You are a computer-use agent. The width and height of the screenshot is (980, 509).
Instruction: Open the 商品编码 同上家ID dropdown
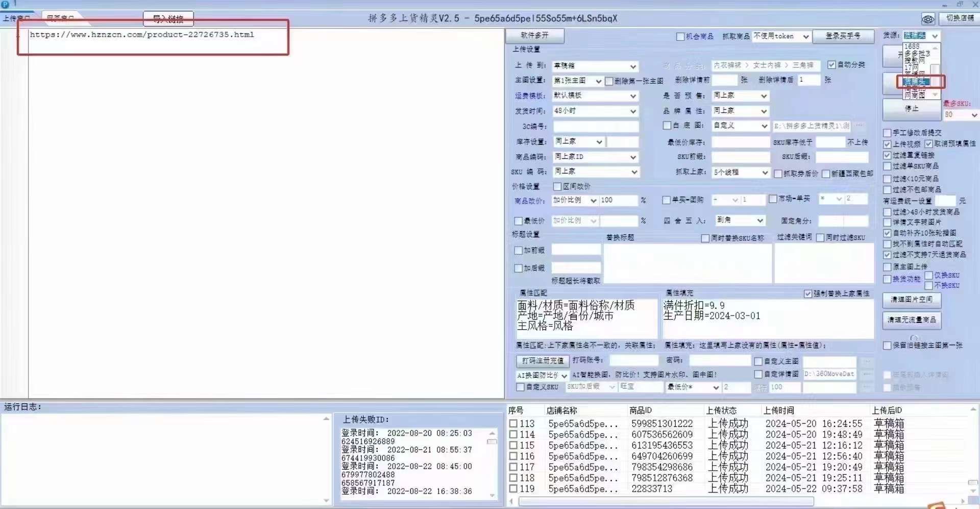click(x=595, y=157)
